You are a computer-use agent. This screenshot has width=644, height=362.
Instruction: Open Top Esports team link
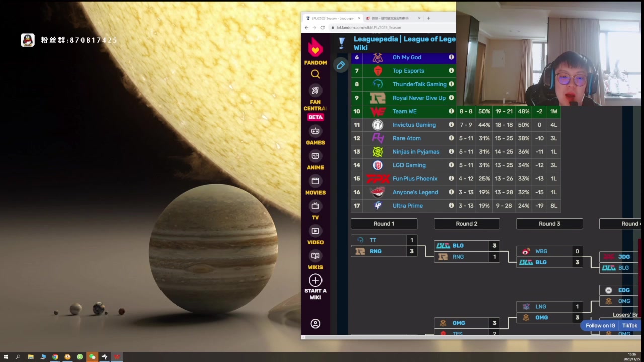tap(408, 71)
